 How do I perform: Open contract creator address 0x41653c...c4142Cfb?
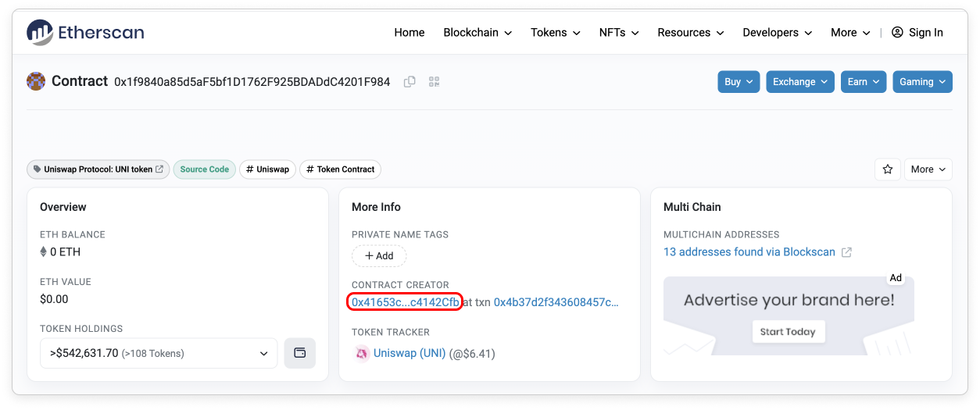(406, 302)
